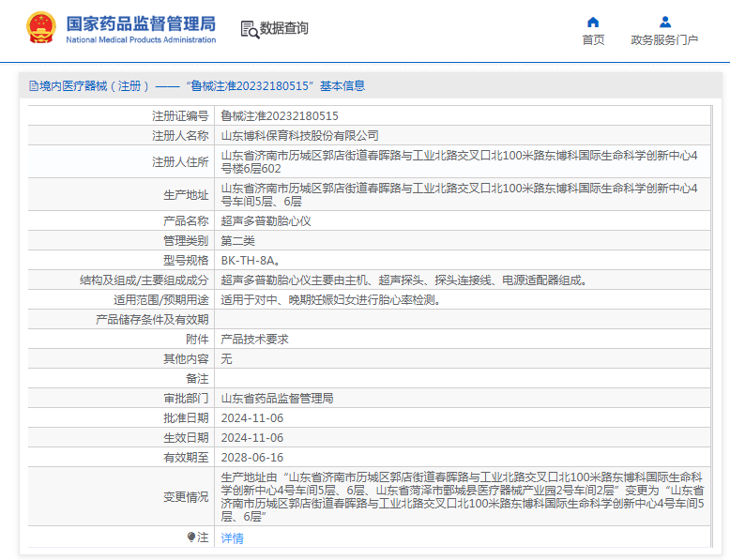
Task: Click the national emblem logo
Action: [x=41, y=27]
